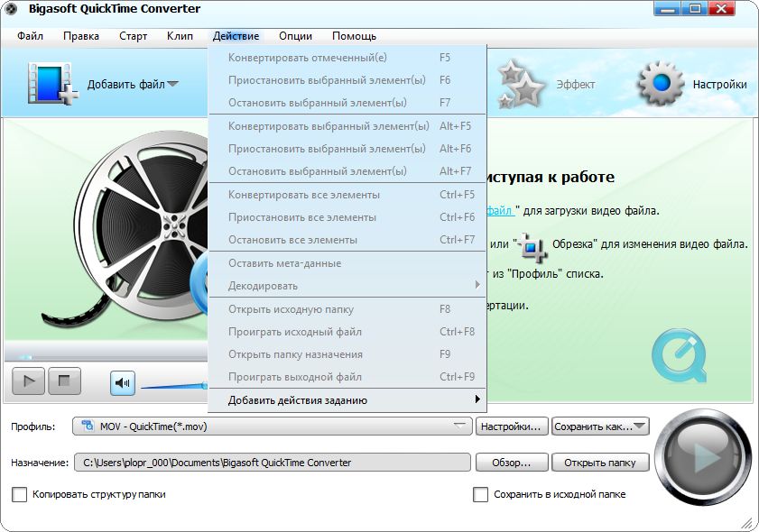Screen dimensions: 759x532
Task: Choose 'Открыть исходную папку' menu entry
Action: point(347,308)
